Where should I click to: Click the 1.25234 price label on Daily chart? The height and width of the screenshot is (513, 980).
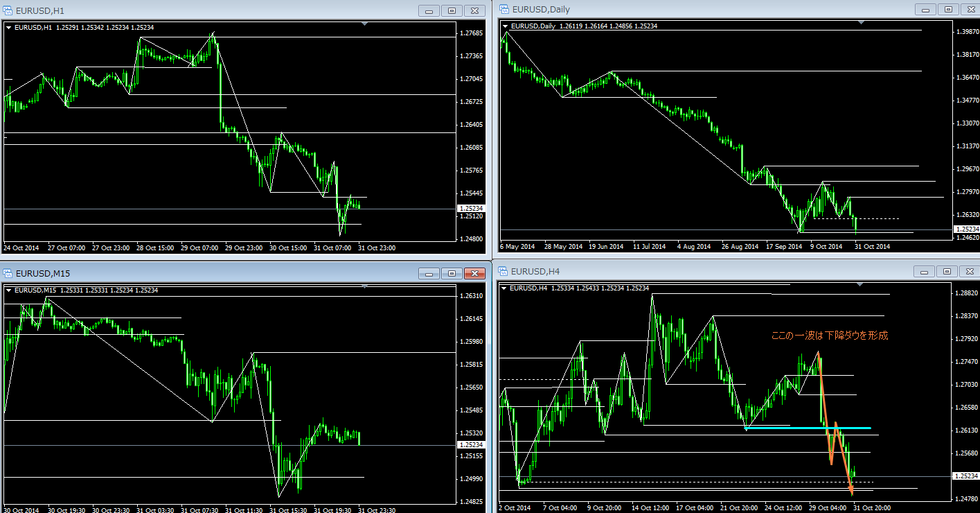(967, 229)
